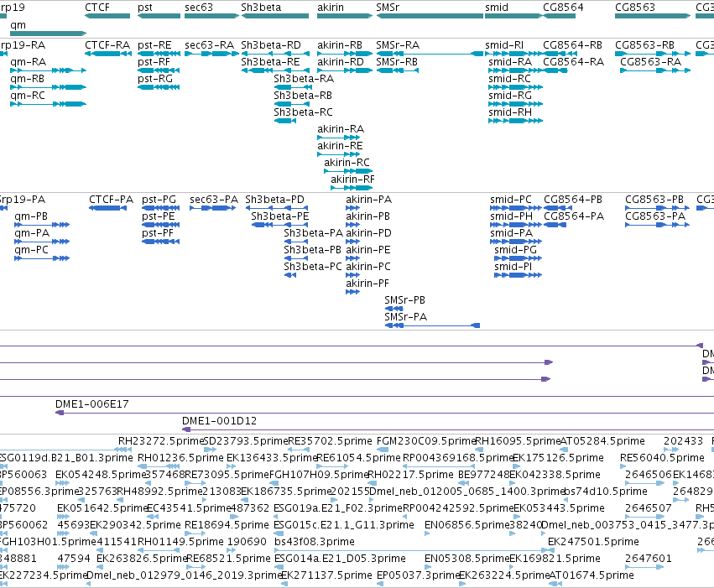Select the AT05284.5prime EST label
The width and height of the screenshot is (714, 588).
pyautogui.click(x=602, y=441)
